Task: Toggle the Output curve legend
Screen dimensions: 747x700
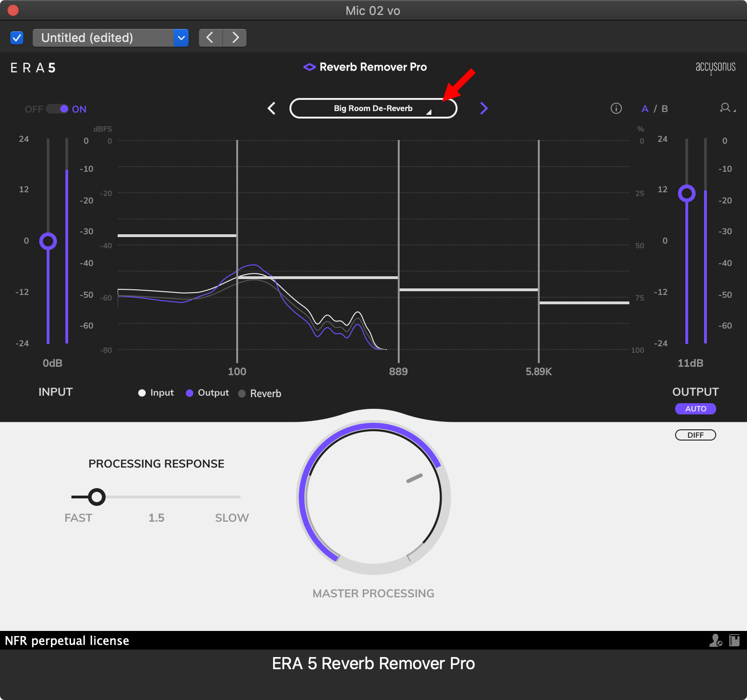Action: tap(207, 393)
